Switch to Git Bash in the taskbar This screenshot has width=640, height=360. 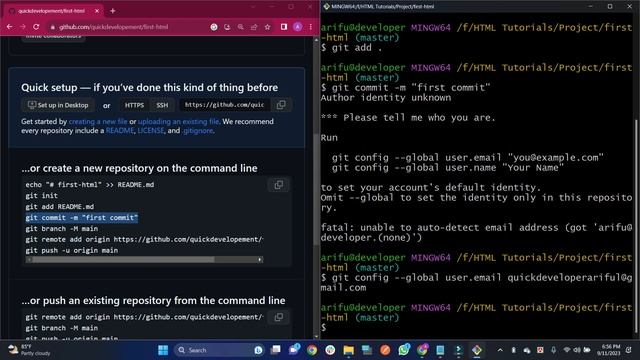click(477, 350)
